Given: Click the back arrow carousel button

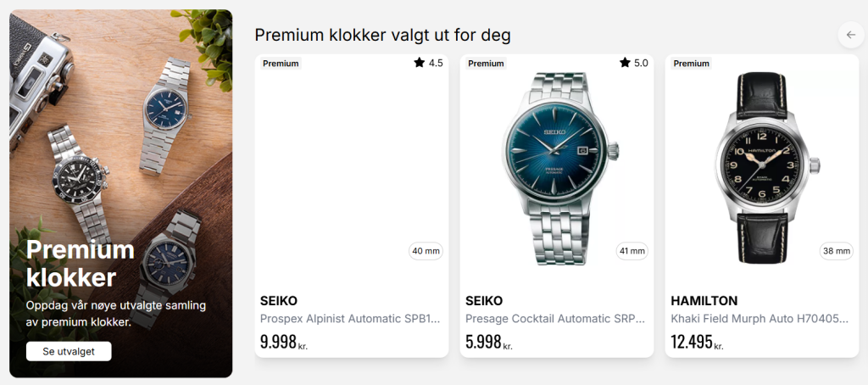Looking at the screenshot, I should click(851, 35).
